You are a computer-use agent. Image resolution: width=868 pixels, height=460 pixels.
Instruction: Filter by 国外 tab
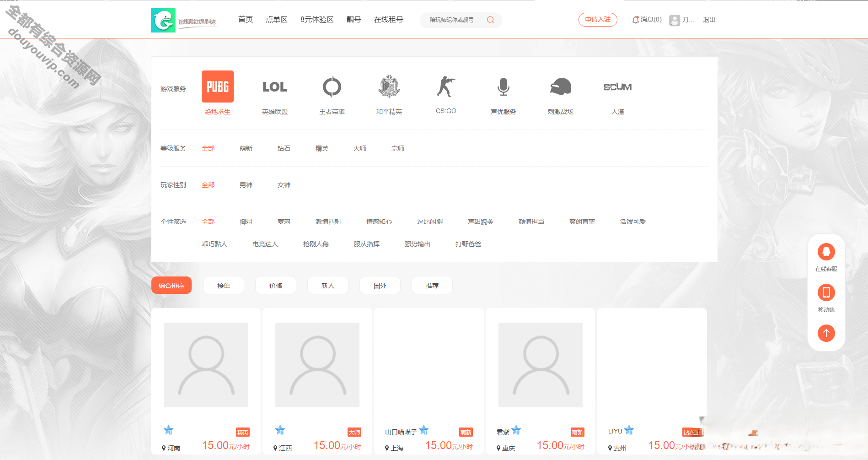(380, 286)
